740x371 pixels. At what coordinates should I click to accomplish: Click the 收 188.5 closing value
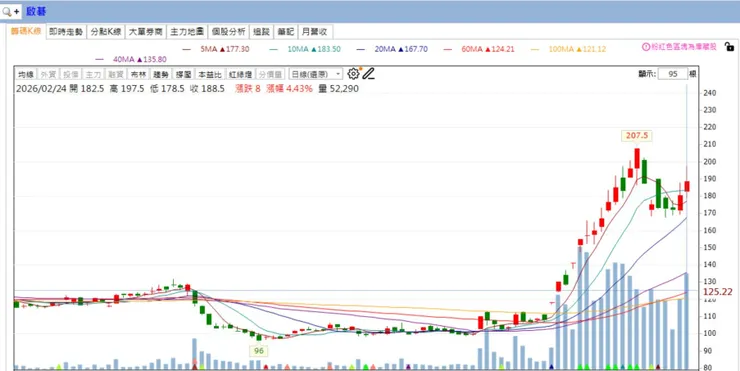[x=207, y=89]
